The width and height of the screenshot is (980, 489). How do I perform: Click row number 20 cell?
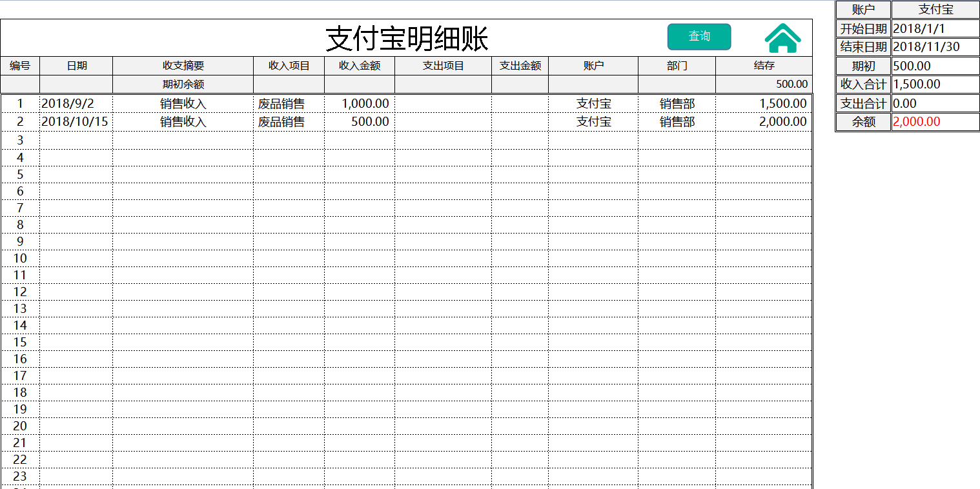click(20, 426)
